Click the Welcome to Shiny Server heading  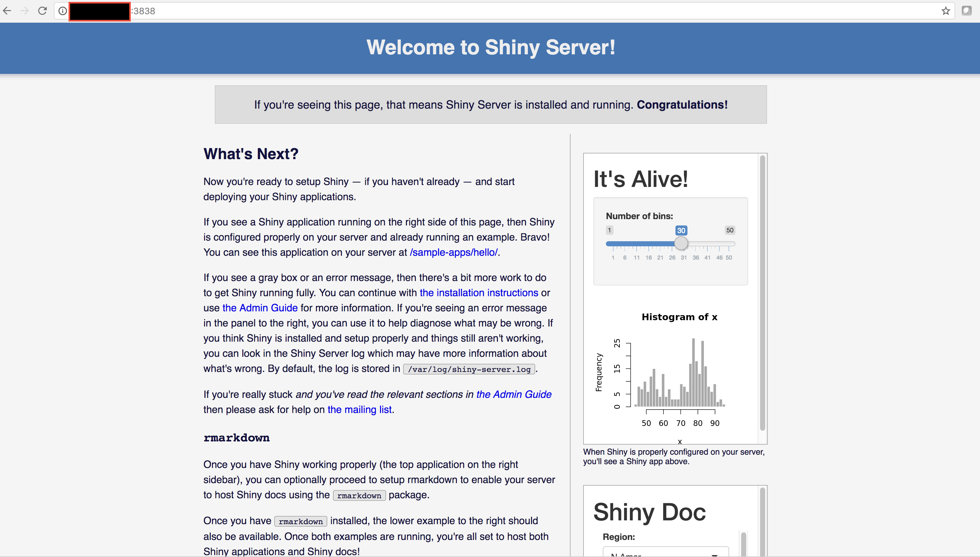(491, 47)
